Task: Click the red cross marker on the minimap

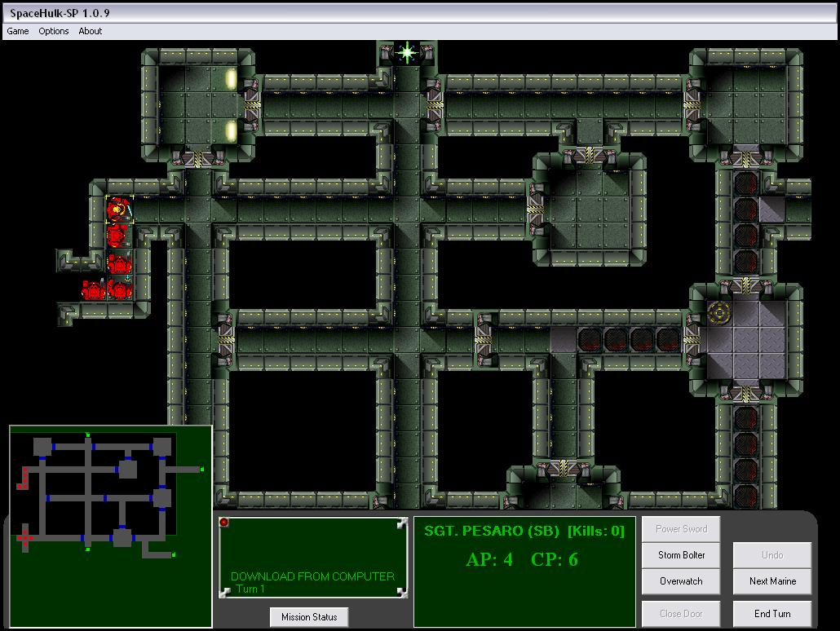Action: pyautogui.click(x=24, y=538)
